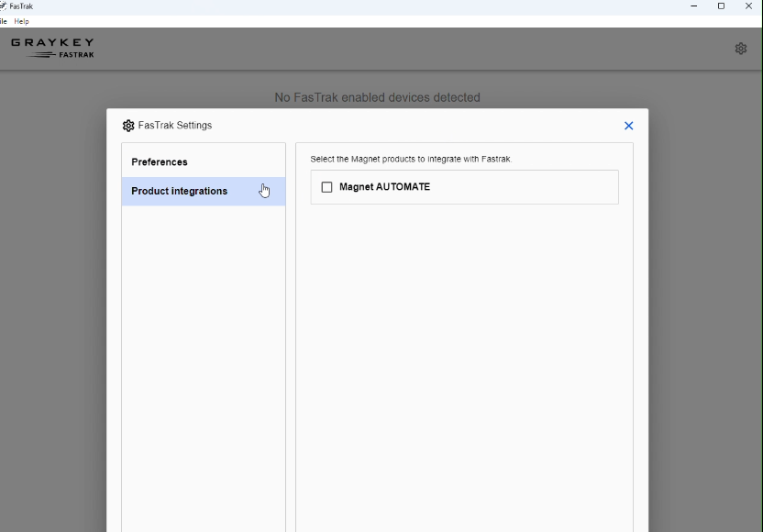Click the GrayKey FasTrak logo
763x532 pixels.
(x=52, y=48)
